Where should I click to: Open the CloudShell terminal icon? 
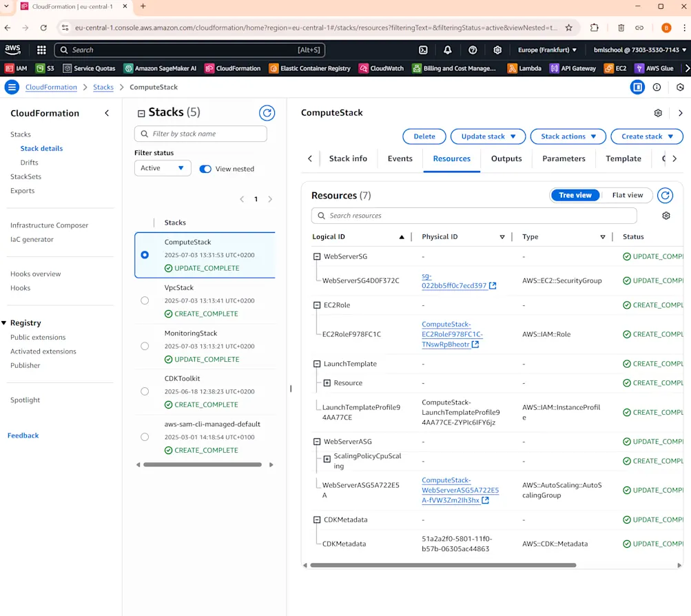click(x=422, y=50)
